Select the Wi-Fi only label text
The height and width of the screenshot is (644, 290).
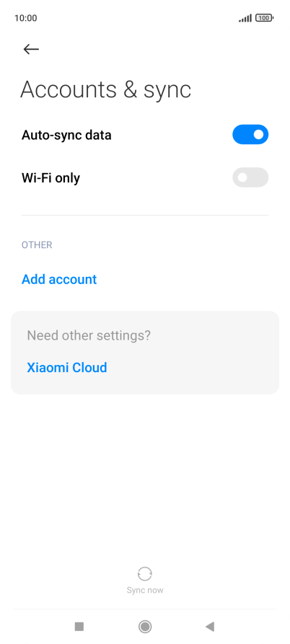click(51, 178)
